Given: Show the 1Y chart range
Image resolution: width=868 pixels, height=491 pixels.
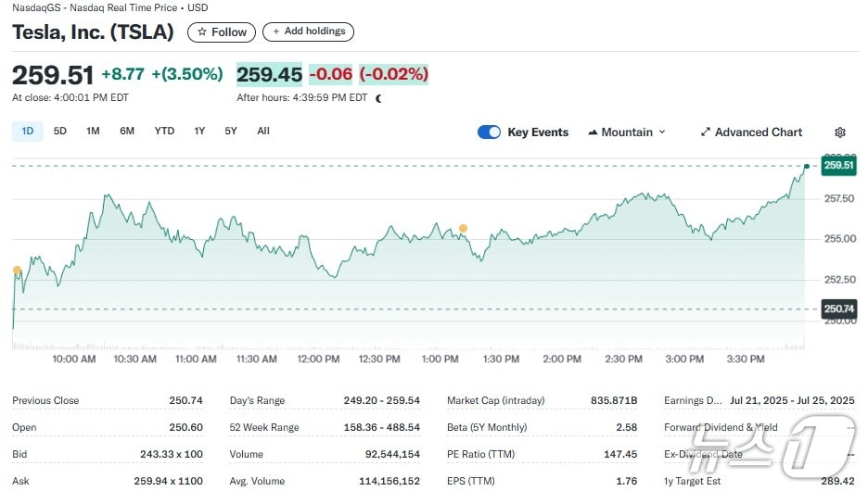Looking at the screenshot, I should tap(199, 132).
